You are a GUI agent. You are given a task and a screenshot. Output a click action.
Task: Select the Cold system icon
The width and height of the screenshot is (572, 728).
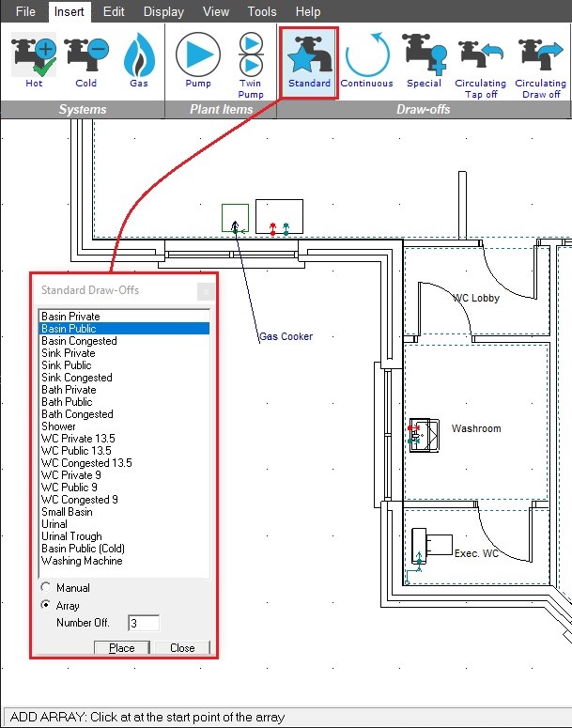(86, 60)
